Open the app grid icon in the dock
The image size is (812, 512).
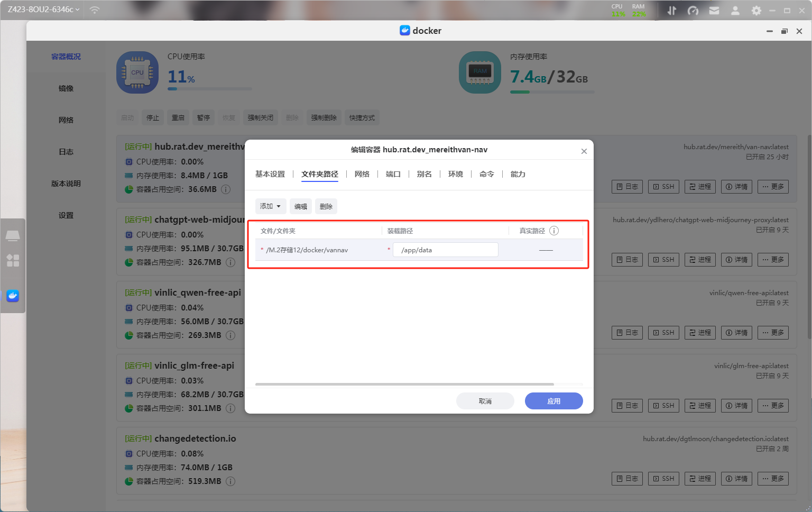tap(13, 260)
